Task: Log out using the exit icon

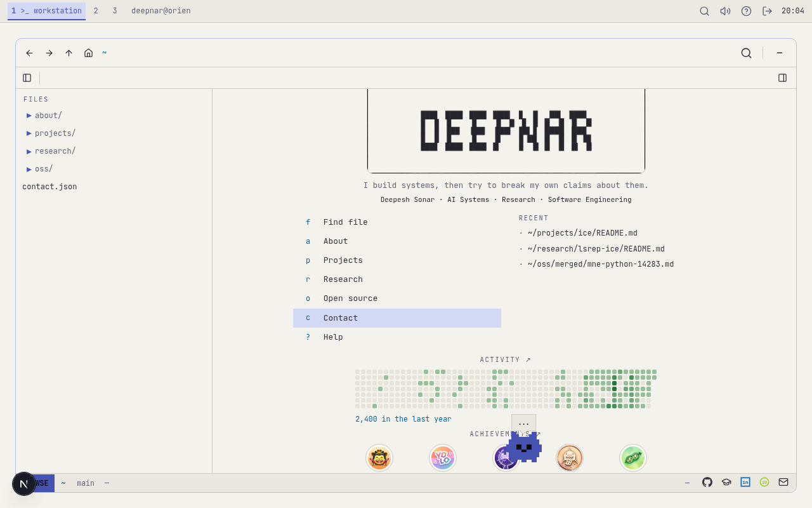Action: click(767, 11)
